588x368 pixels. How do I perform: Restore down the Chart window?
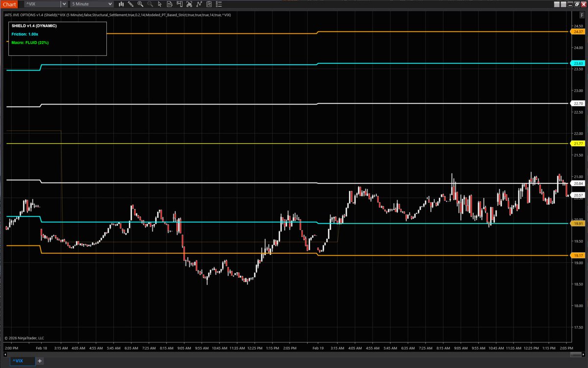pyautogui.click(x=577, y=4)
